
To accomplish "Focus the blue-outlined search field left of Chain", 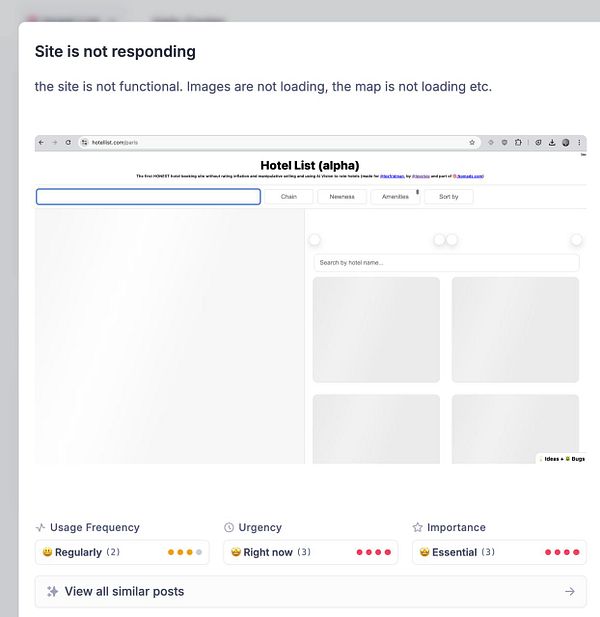I will [148, 197].
